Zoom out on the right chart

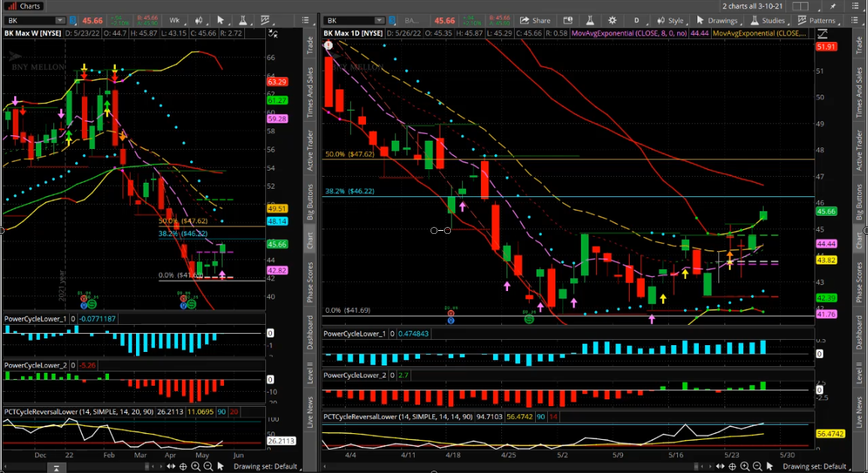point(758,466)
